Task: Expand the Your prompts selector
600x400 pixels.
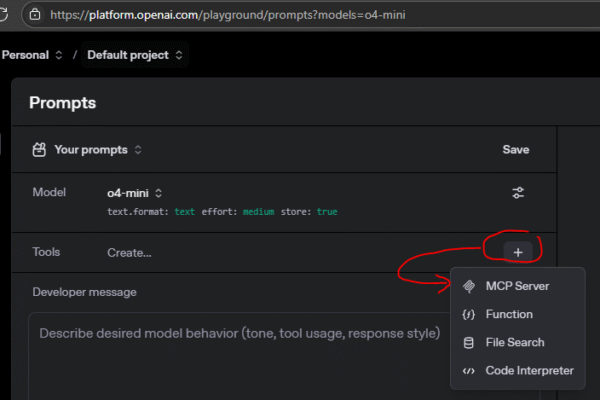Action: point(97,150)
